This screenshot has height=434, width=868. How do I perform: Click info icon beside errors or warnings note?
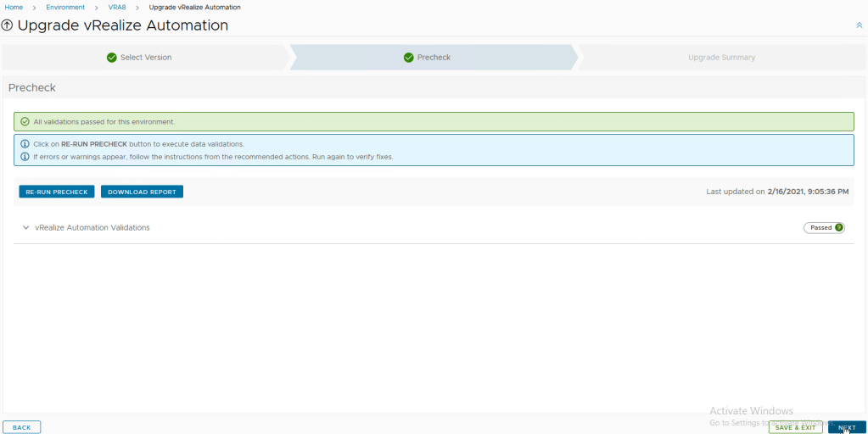coord(25,157)
